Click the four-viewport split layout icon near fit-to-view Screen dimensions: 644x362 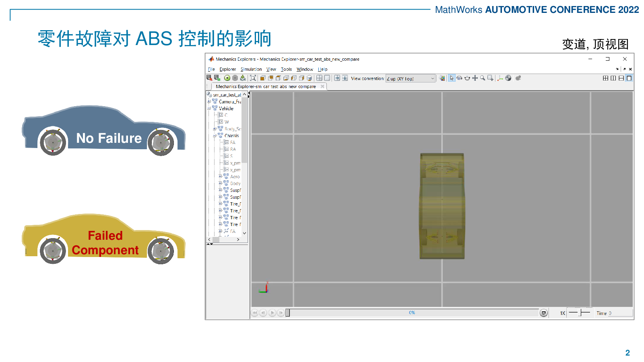pyautogui.click(x=319, y=78)
